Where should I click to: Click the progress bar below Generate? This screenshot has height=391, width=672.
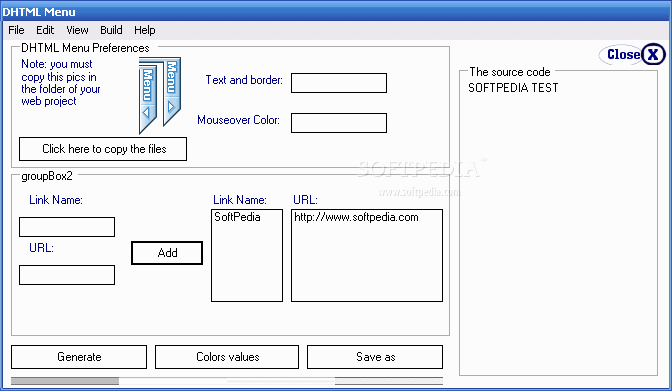click(227, 381)
